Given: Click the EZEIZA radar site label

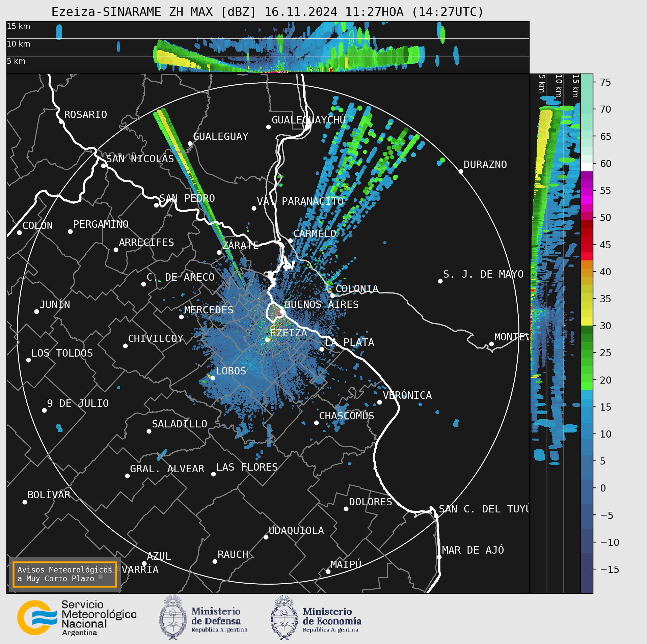Looking at the screenshot, I should [289, 333].
